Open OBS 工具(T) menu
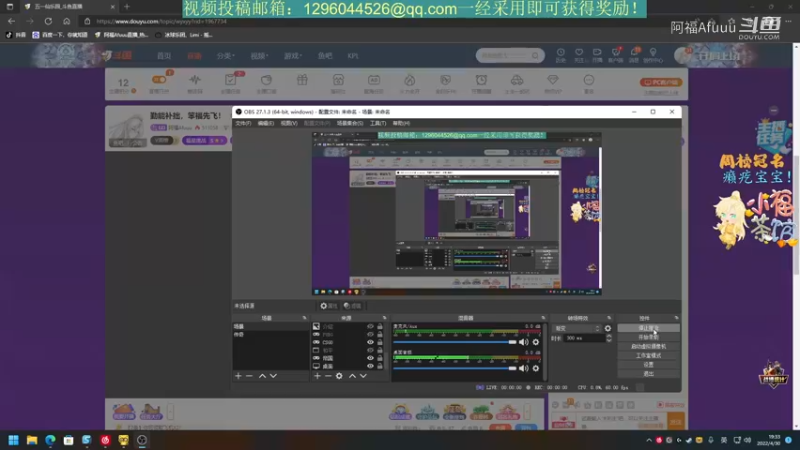 378,123
